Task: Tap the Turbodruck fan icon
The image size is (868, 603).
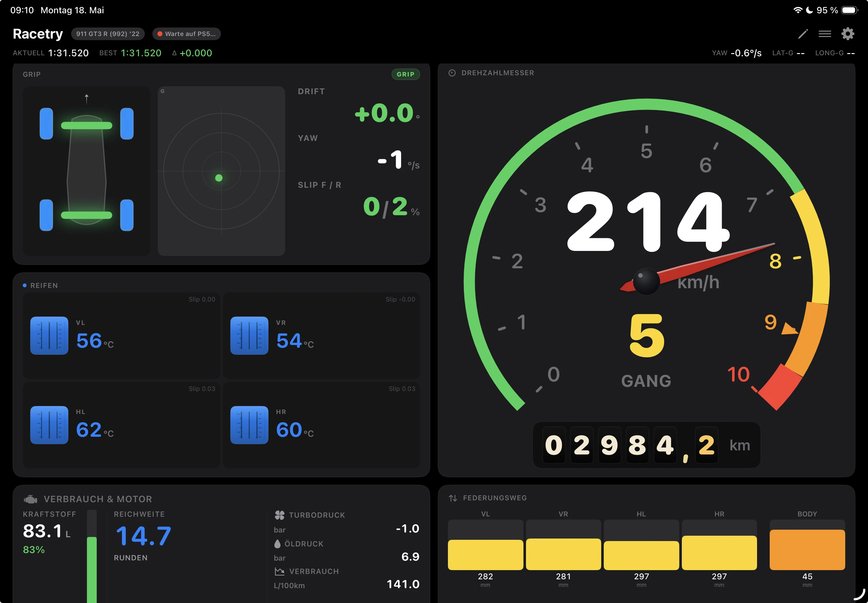Action: 280,515
